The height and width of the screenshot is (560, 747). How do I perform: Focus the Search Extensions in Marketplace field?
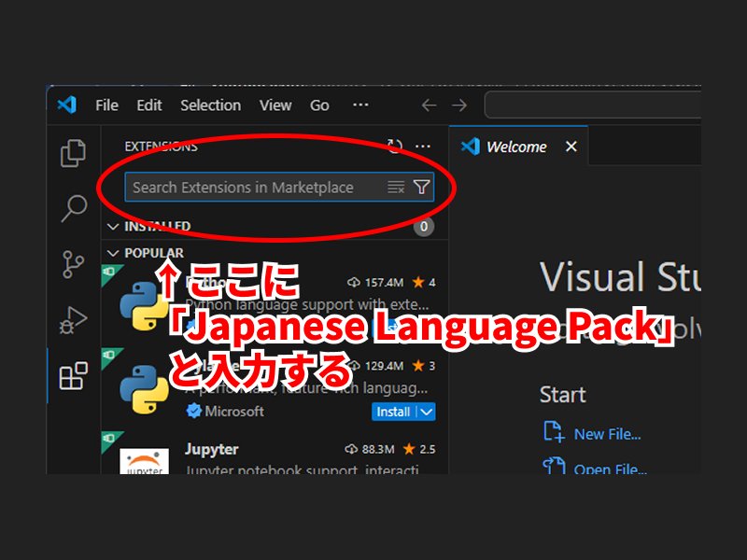(x=279, y=188)
